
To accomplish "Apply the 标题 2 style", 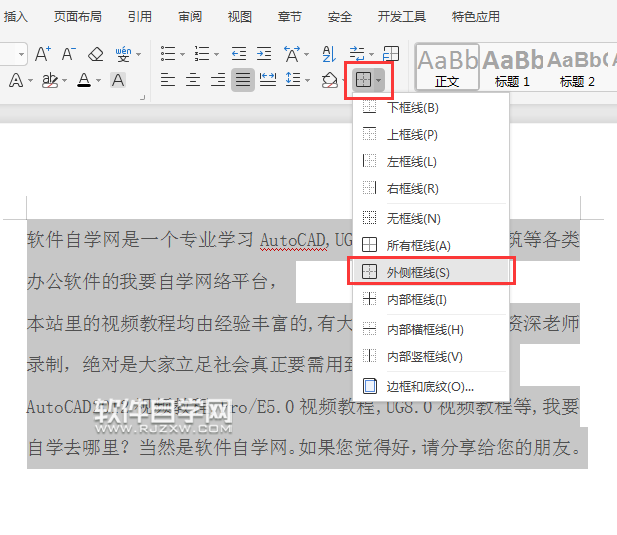I will 577,67.
